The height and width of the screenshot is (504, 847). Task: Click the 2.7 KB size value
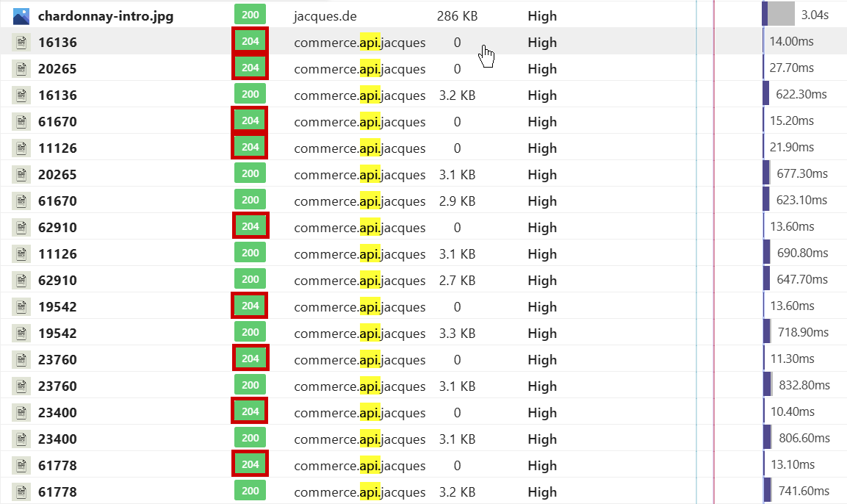457,281
